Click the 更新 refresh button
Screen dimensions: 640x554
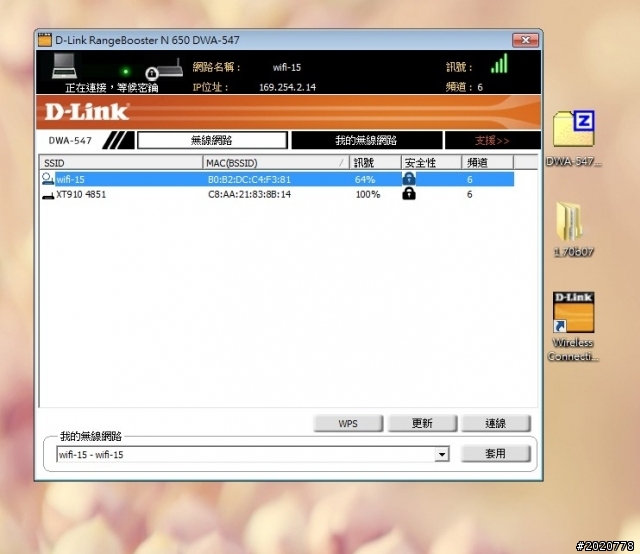coord(422,423)
